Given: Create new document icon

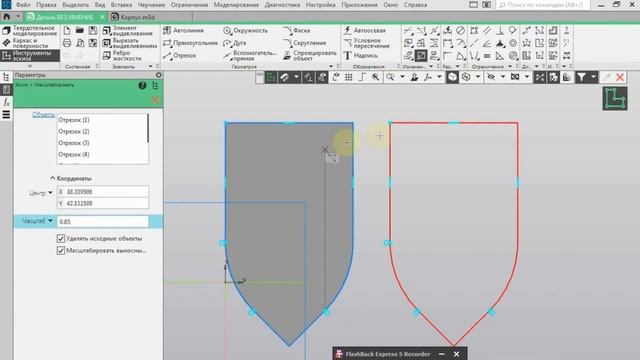Looking at the screenshot, I should 67,31.
